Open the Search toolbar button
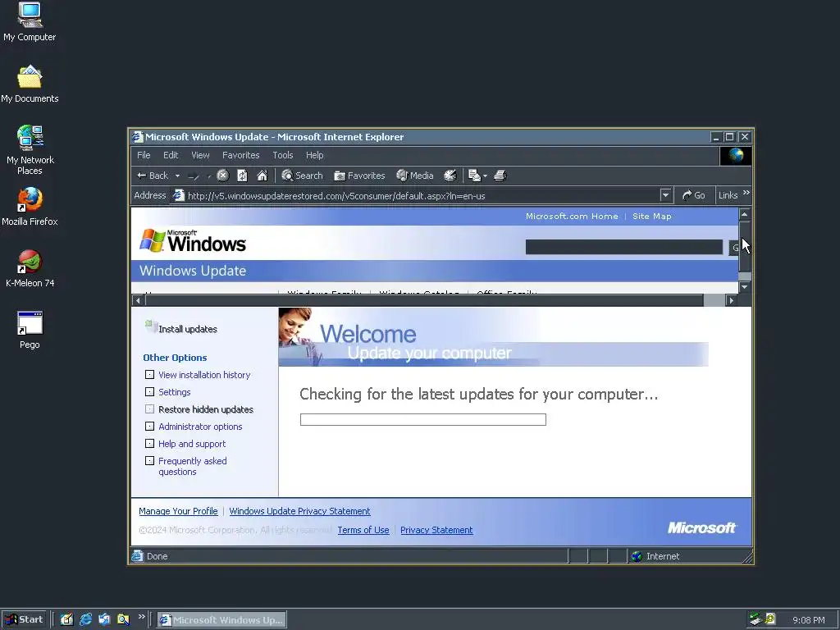The height and width of the screenshot is (630, 840). (302, 176)
